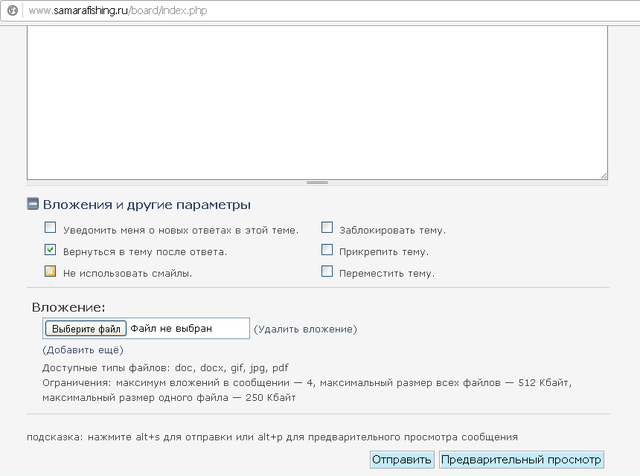Click the 'Не использовать смайлы' label text
This screenshot has height=476, width=640.
(127, 273)
